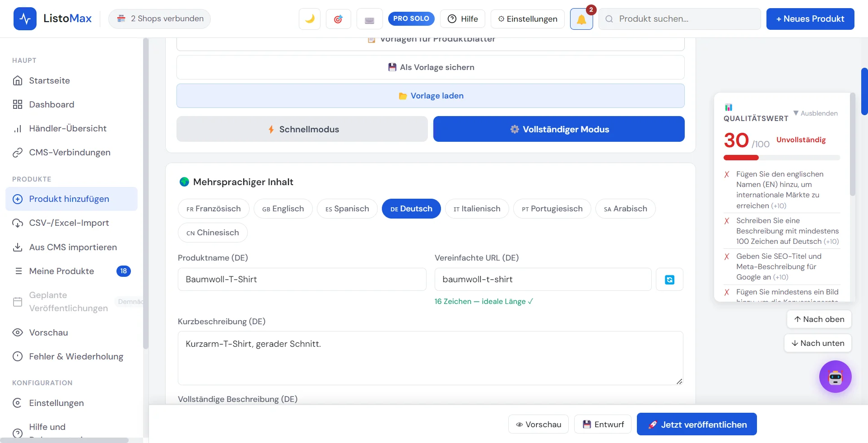The image size is (868, 443).
Task: Click Als Vorlage sichern button
Action: [x=431, y=67]
